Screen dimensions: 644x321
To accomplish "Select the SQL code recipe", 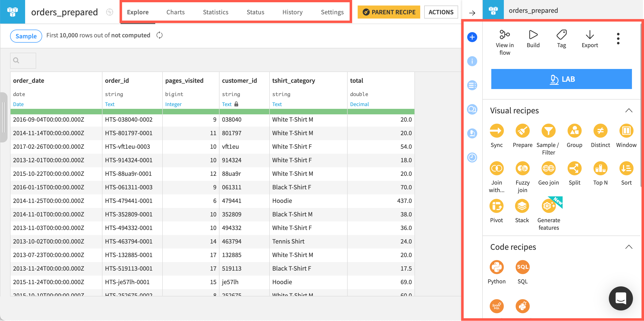I will point(522,267).
